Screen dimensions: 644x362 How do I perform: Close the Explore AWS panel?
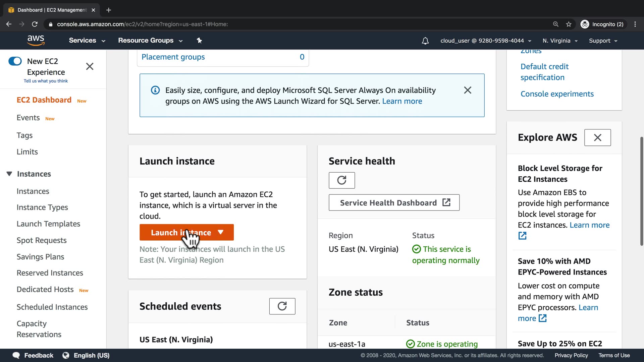click(597, 137)
